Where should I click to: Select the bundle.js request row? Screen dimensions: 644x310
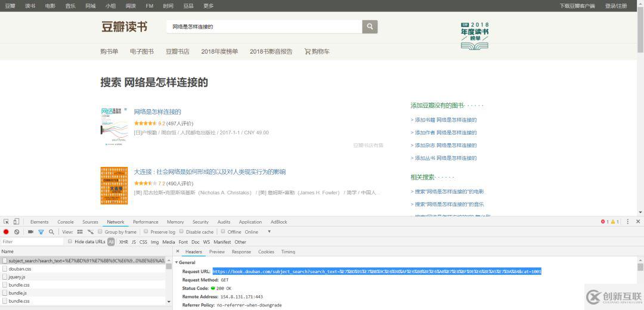(83, 293)
